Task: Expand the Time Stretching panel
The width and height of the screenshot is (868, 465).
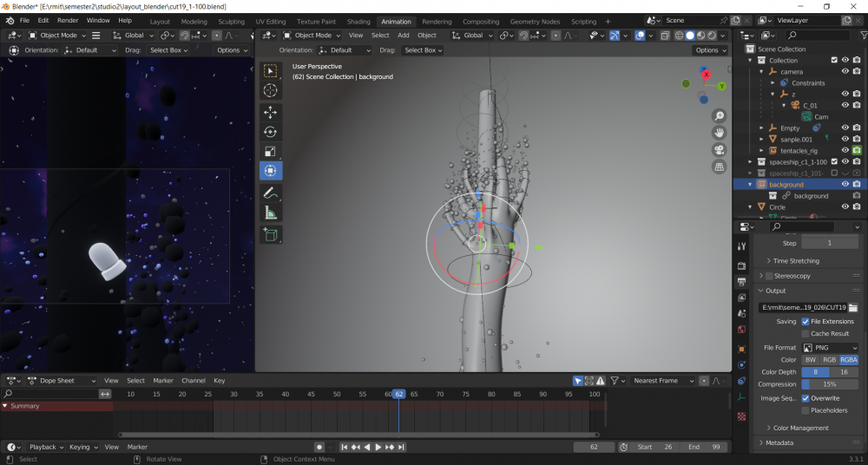Action: click(796, 261)
